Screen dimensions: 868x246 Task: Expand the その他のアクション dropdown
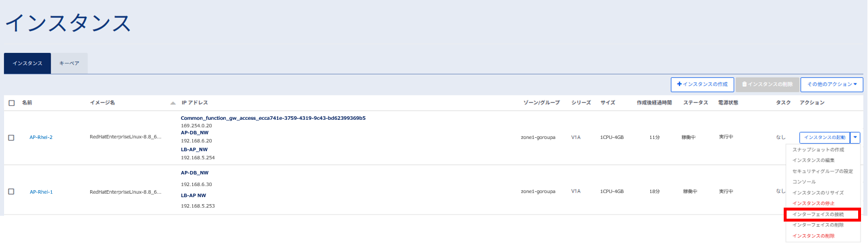[x=831, y=85]
